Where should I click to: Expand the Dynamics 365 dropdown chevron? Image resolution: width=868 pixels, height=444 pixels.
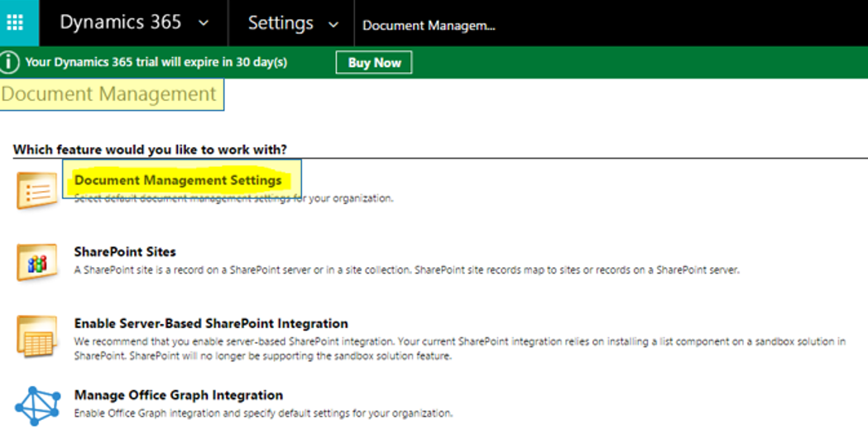(x=204, y=23)
